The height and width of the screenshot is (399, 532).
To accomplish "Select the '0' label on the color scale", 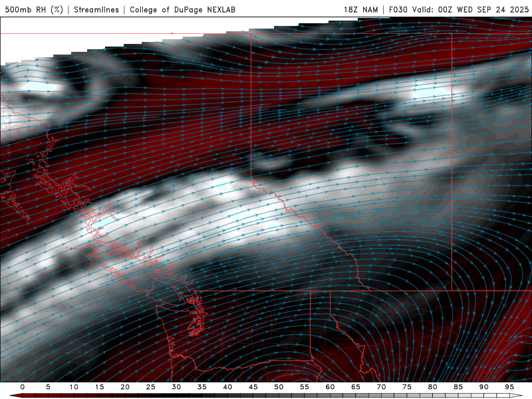I will click(23, 387).
